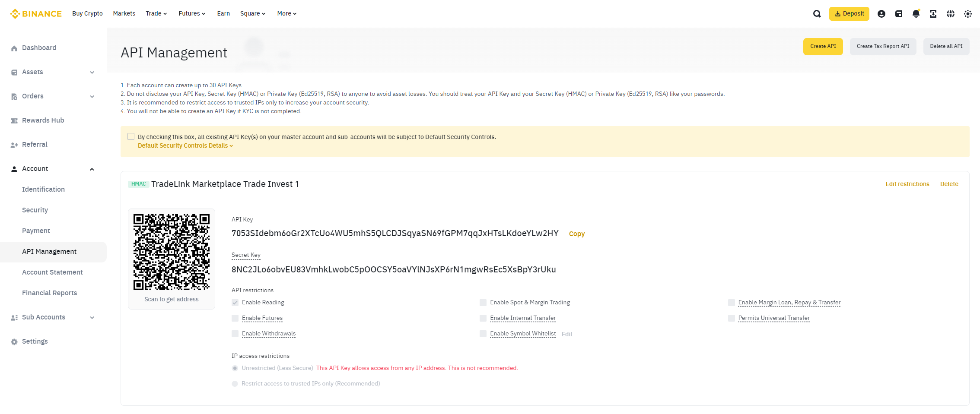Click the API key QR code
Image resolution: width=980 pixels, height=414 pixels.
(x=172, y=252)
